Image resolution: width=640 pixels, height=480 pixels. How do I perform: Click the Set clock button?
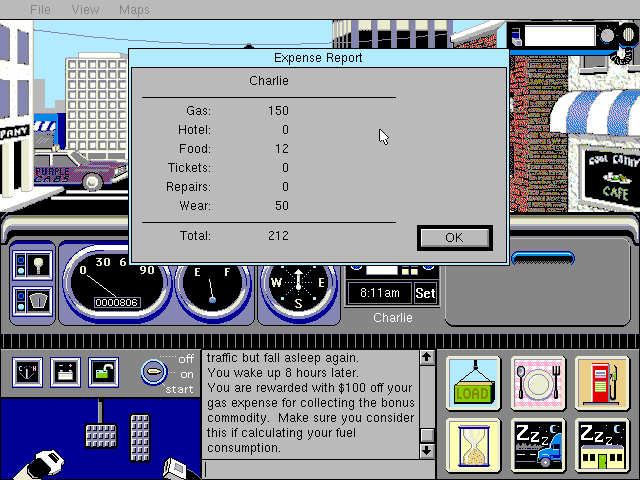point(425,293)
